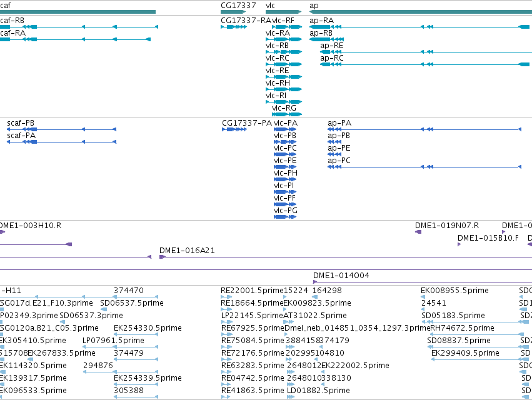This screenshot has height=400, width=532.
Task: Select the EK254339.5prime EST label
Action: click(x=148, y=378)
